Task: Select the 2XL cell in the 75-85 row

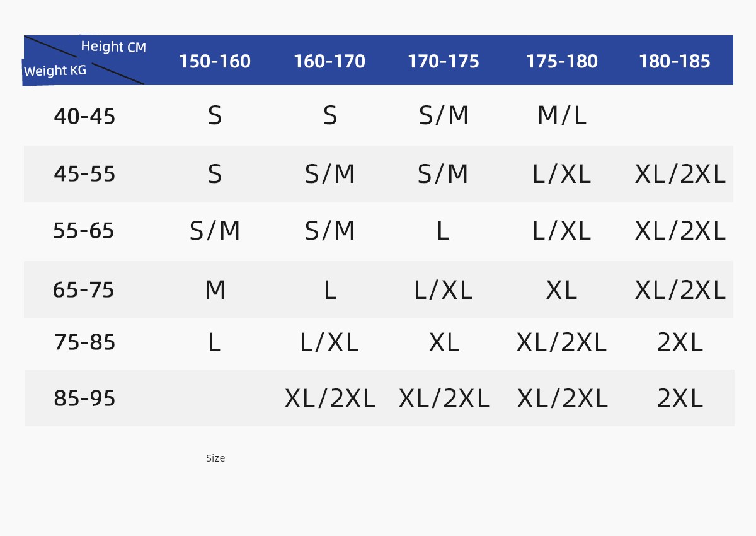Action: pyautogui.click(x=680, y=342)
